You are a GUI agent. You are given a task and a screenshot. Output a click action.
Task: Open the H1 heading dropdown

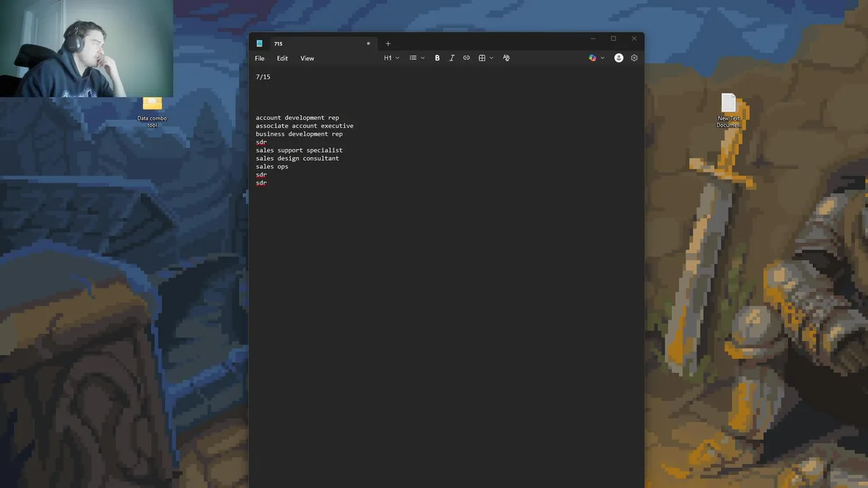pyautogui.click(x=391, y=58)
